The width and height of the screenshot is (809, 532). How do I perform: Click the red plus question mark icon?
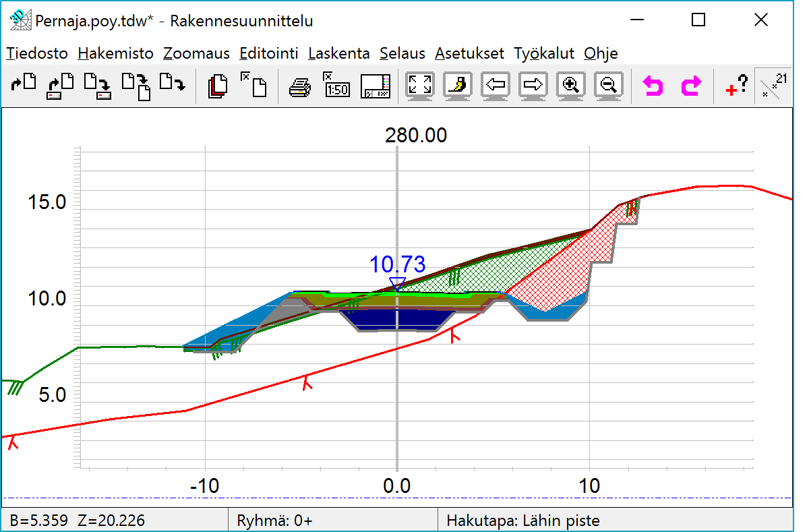point(737,86)
